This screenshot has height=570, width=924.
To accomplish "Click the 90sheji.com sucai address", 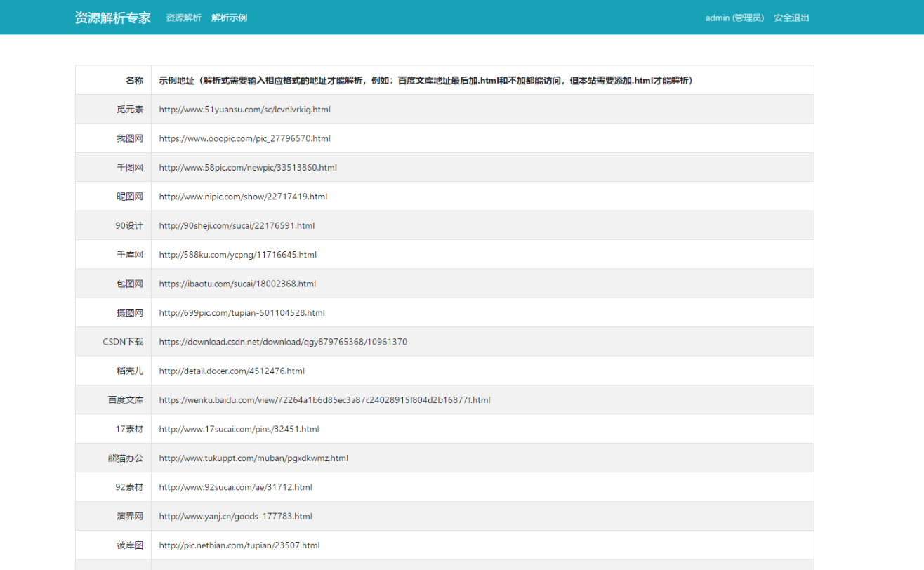I will click(x=237, y=226).
